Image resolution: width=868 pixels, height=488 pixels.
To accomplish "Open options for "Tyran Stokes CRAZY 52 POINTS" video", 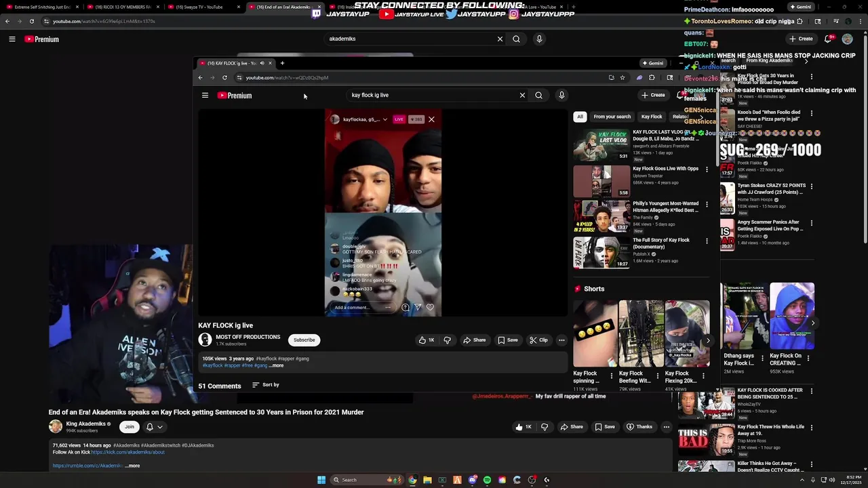I will point(812,186).
